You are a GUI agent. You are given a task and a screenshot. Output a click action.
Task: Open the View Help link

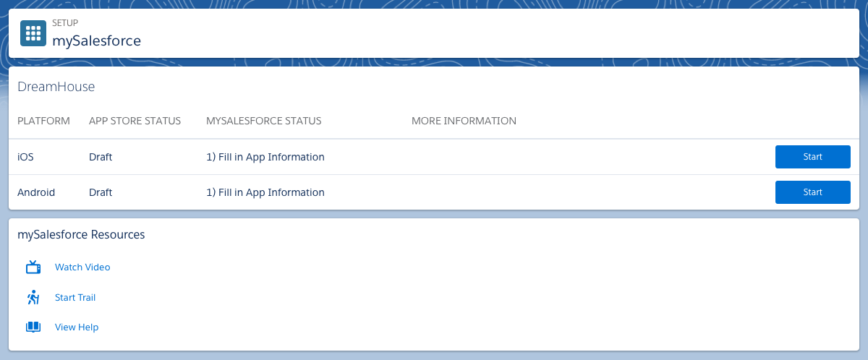tap(77, 327)
